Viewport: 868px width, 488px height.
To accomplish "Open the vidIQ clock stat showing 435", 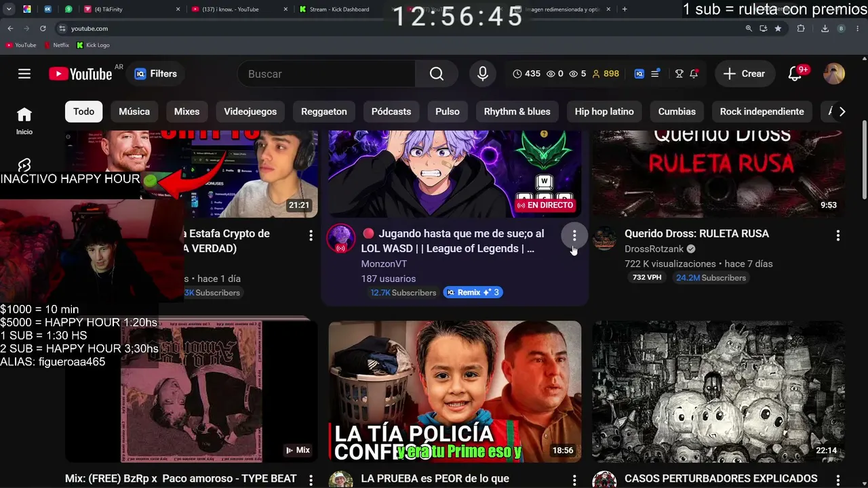I will [x=527, y=74].
